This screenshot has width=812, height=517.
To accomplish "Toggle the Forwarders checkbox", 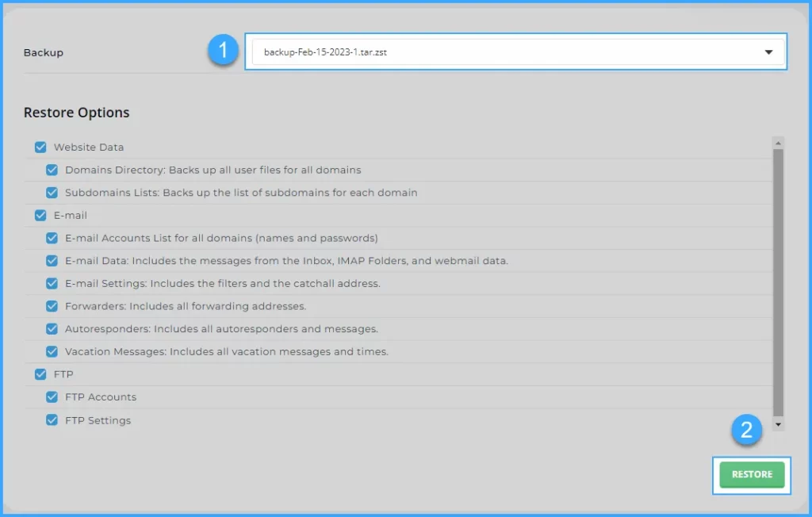I will 52,306.
